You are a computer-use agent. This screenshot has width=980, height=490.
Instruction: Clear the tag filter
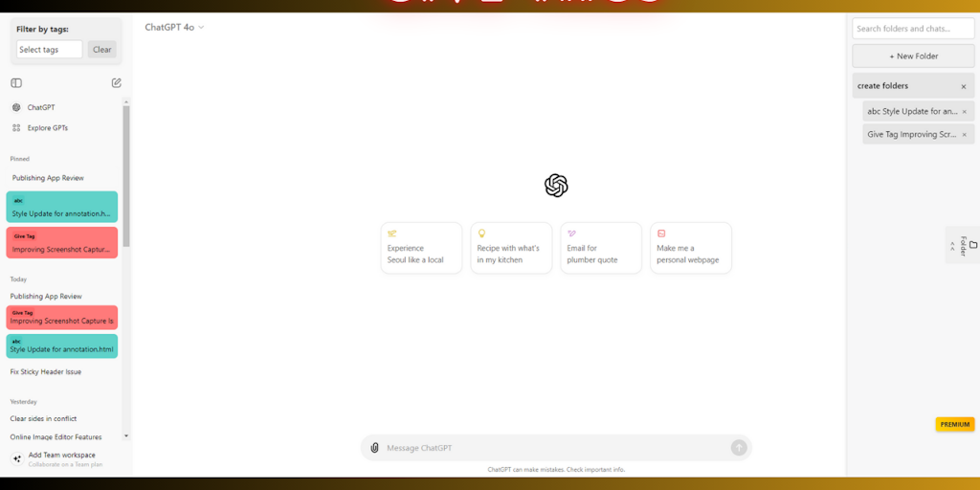(101, 50)
